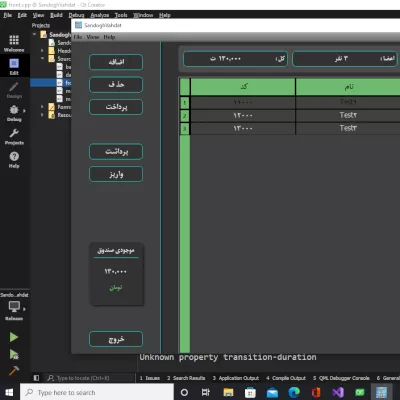
Task: Expand the Forms folder in project tree
Action: click(42, 107)
